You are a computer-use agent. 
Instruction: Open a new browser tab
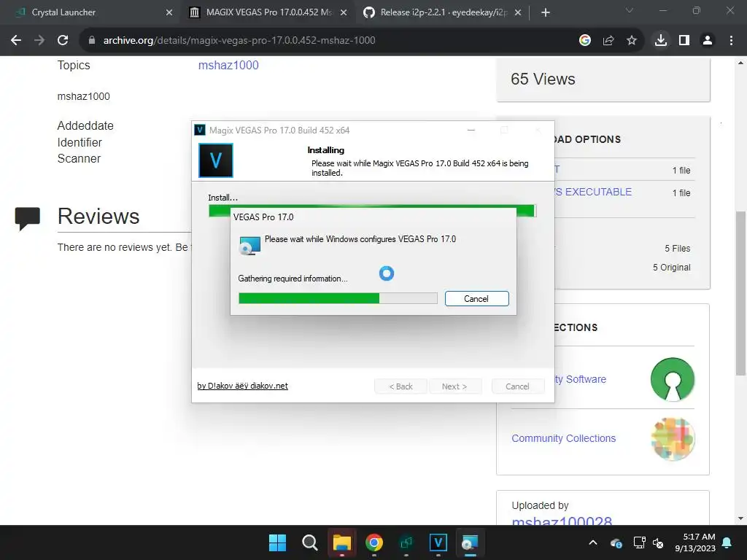point(546,12)
